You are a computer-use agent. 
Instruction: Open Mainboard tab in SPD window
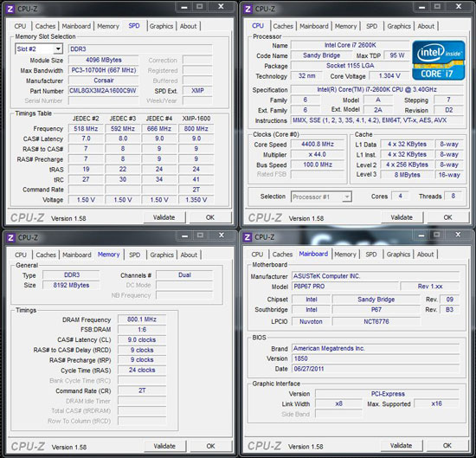point(76,26)
